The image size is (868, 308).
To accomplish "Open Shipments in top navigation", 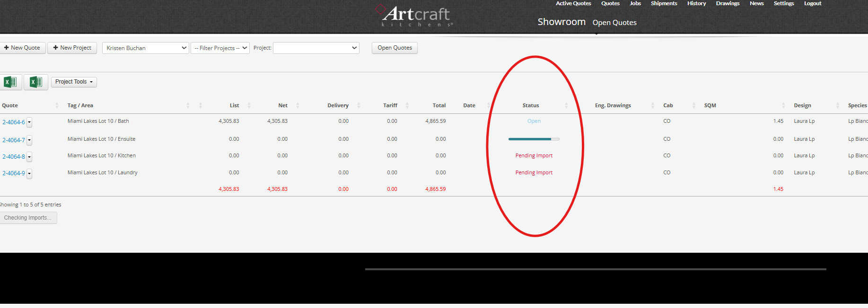I will point(664,3).
